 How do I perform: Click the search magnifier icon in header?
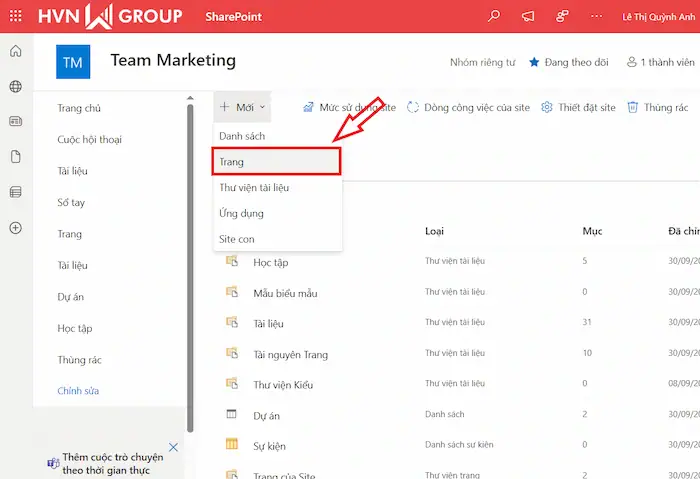click(x=493, y=16)
